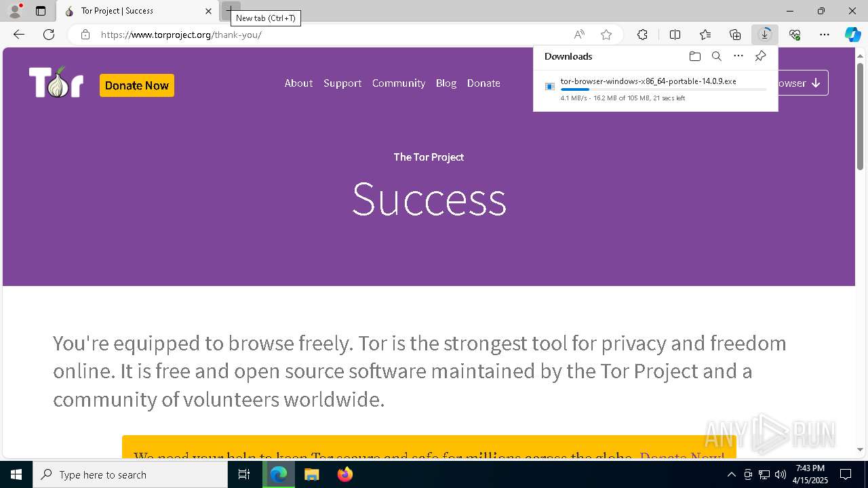868x488 pixels.
Task: Click the vertical page scrollbar thumb
Action: coord(861,116)
